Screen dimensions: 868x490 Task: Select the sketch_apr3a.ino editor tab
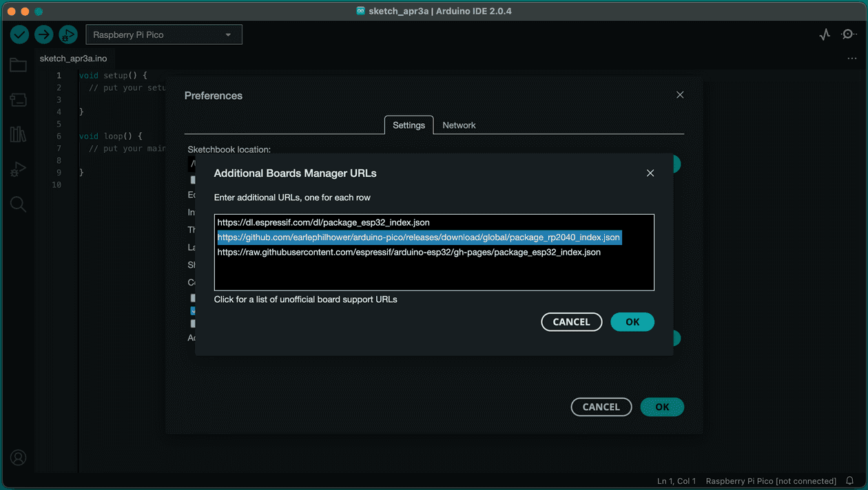[x=73, y=58]
